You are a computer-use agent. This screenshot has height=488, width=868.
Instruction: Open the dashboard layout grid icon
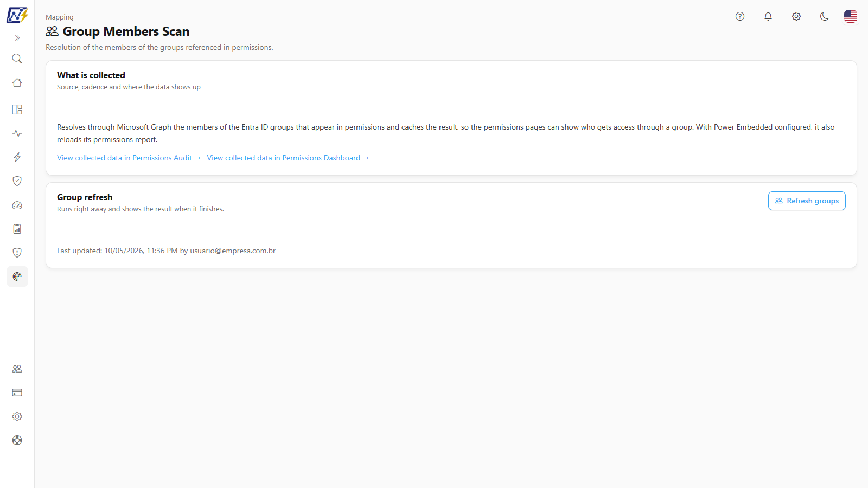[17, 110]
